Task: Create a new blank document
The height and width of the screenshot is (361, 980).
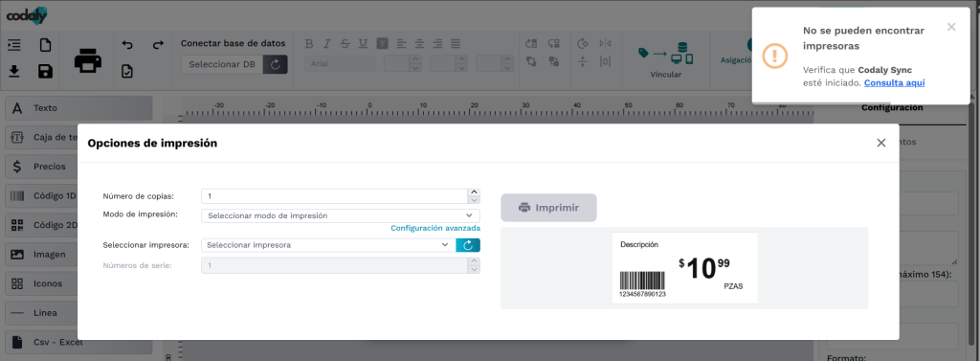Action: click(x=45, y=45)
